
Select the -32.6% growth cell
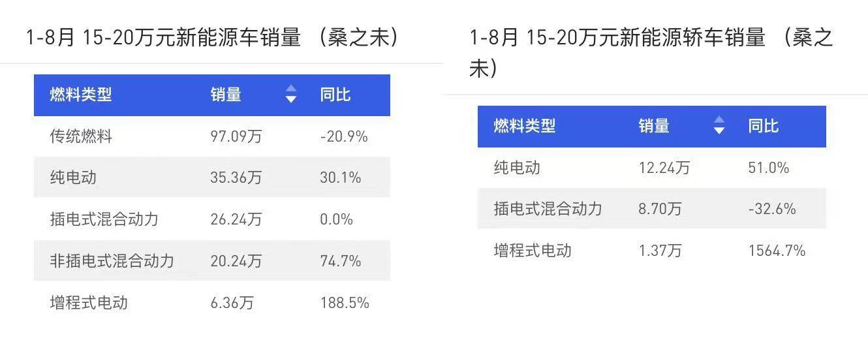coord(771,209)
